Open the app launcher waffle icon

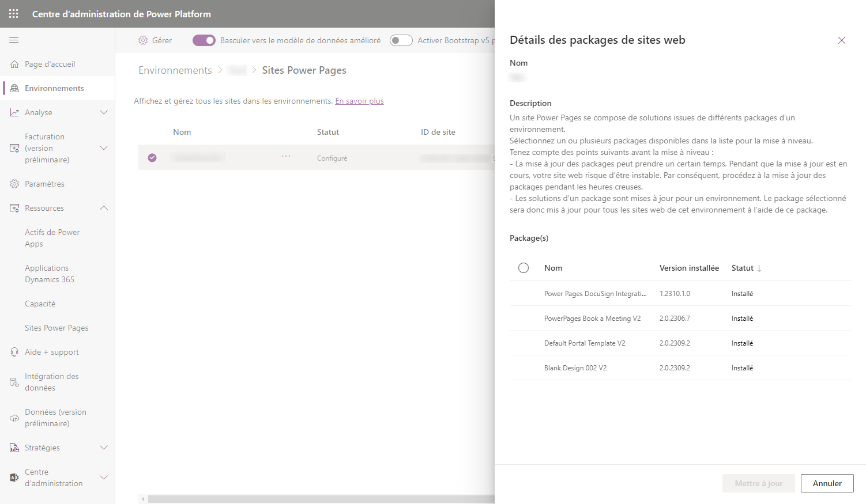tap(13, 13)
